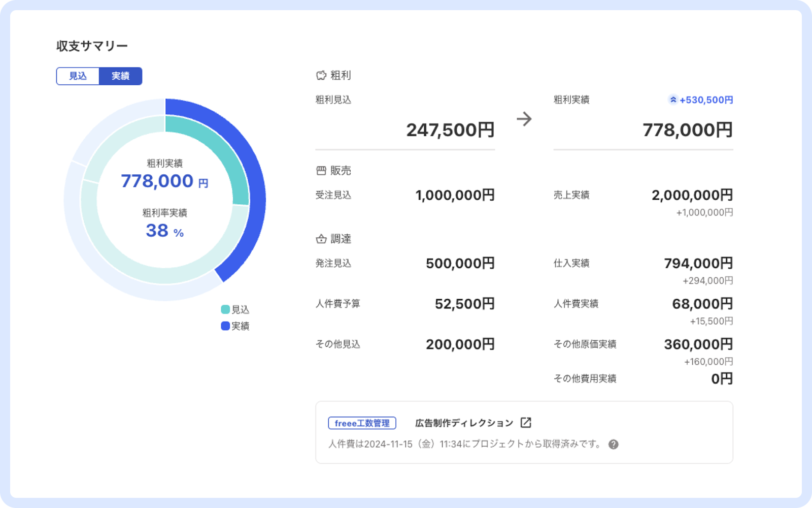Open the 広告制作ディレクション project link
The image size is (812, 508).
(x=464, y=423)
